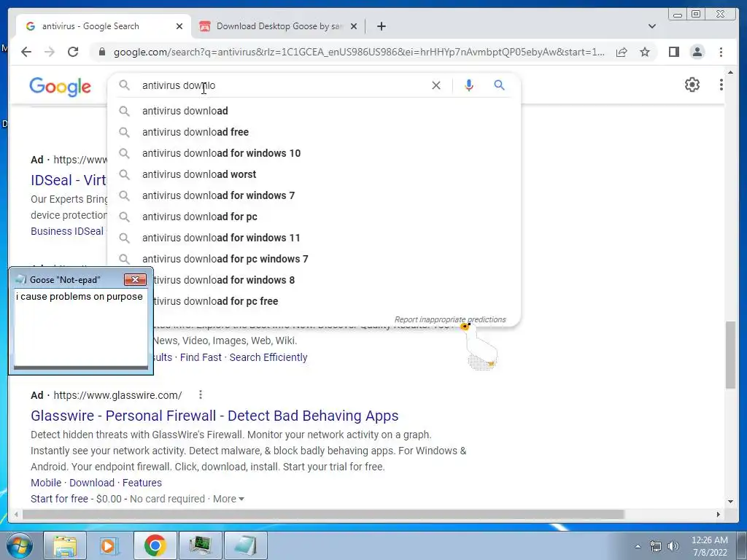Go back to the previous page
Image resolution: width=747 pixels, height=560 pixels.
tap(26, 52)
